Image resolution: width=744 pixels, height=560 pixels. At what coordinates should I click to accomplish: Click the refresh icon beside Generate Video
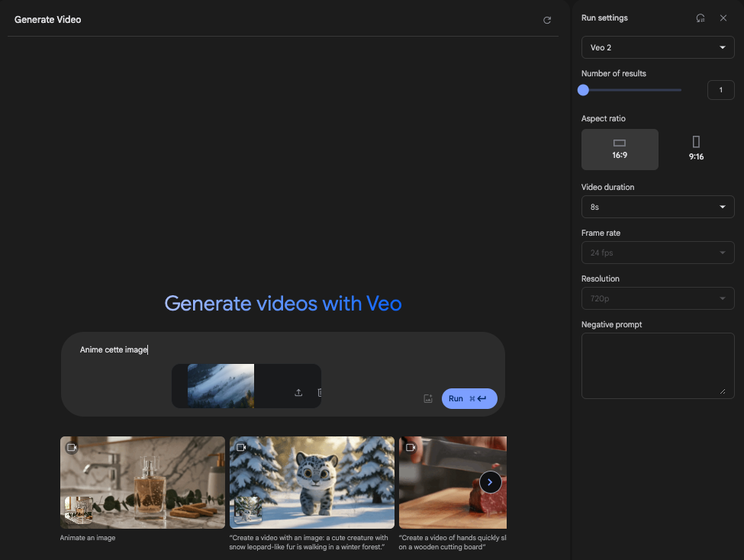547,20
